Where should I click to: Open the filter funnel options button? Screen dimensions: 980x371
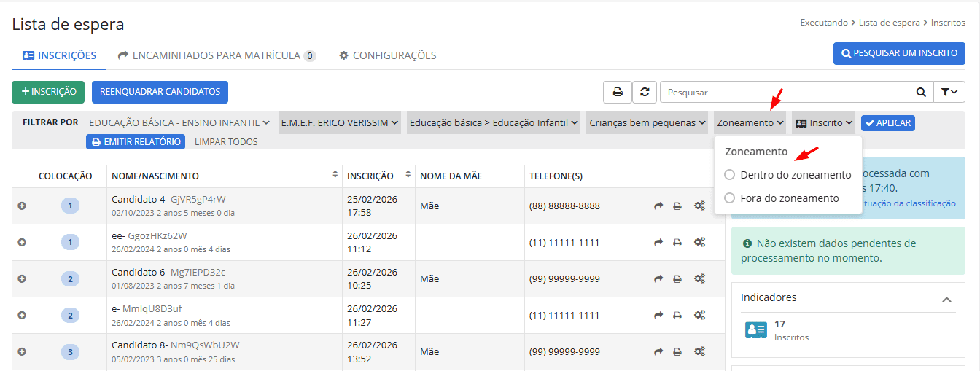(x=949, y=93)
